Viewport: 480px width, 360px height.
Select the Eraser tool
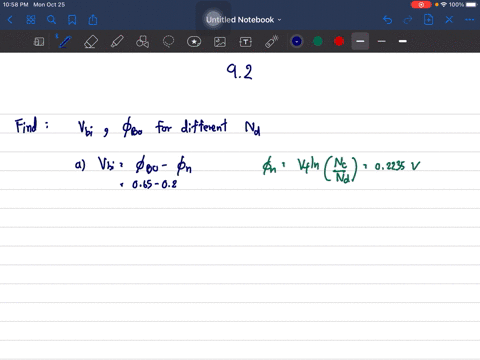[x=91, y=42]
